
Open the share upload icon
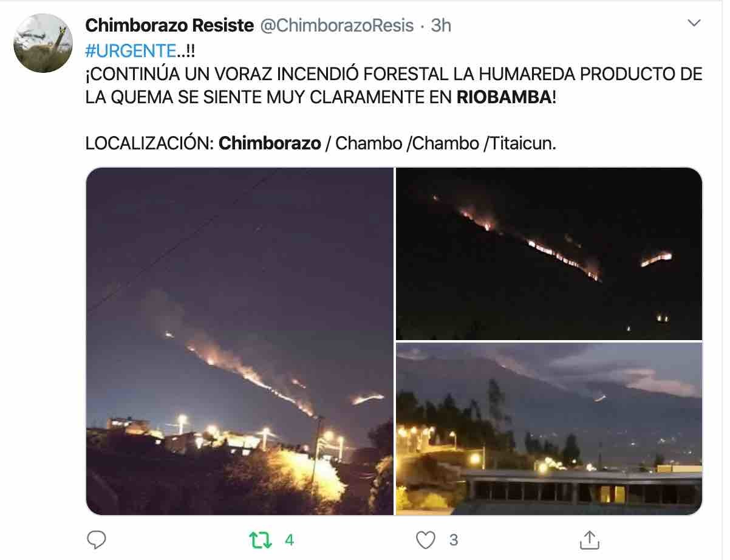[589, 539]
